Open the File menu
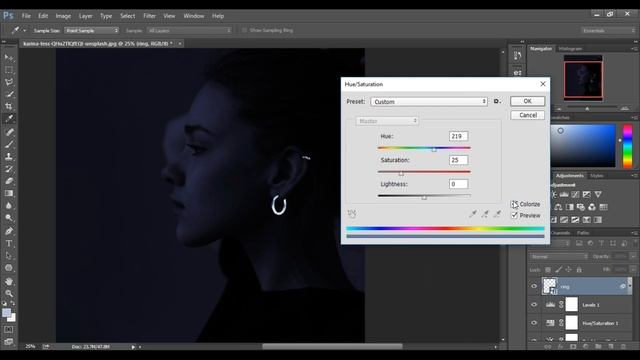Screen dimensions: 640x360 point(26,16)
